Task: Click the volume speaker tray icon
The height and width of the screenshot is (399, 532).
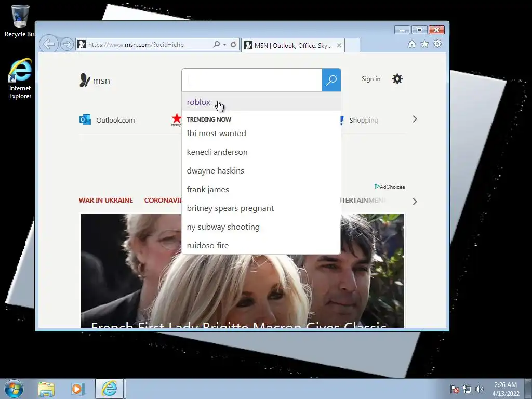Action: click(x=479, y=389)
